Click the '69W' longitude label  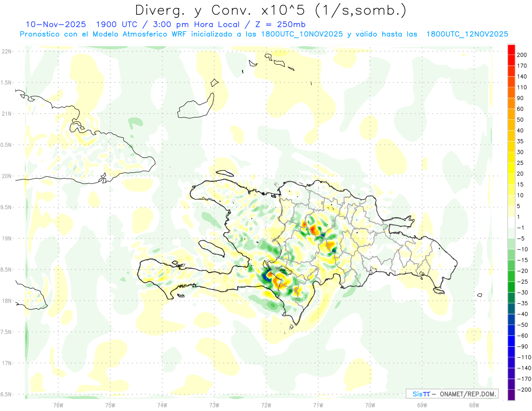point(422,405)
